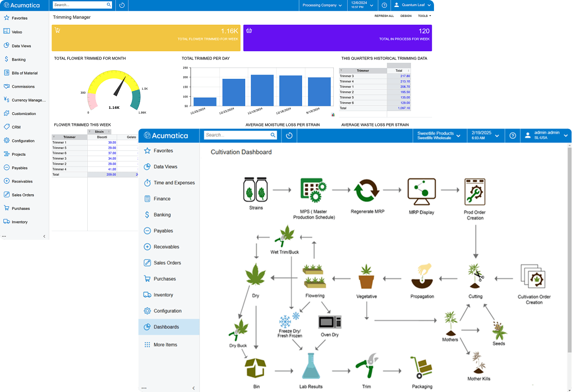This screenshot has height=392, width=572.
Task: Open Strains jars icon in Cultivation Dashboard
Action: pos(256,189)
